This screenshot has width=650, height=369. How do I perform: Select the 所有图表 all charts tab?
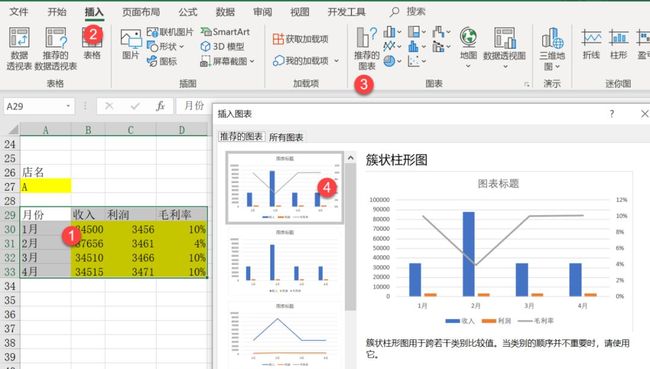(x=286, y=137)
